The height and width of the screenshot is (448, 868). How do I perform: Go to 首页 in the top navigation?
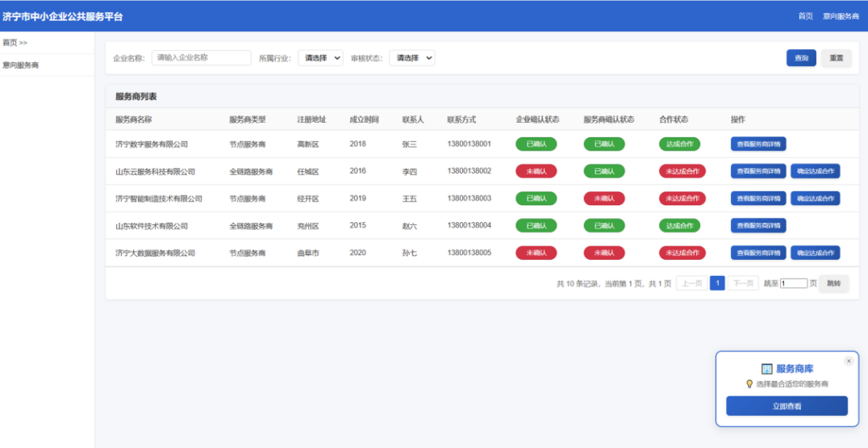coord(805,16)
